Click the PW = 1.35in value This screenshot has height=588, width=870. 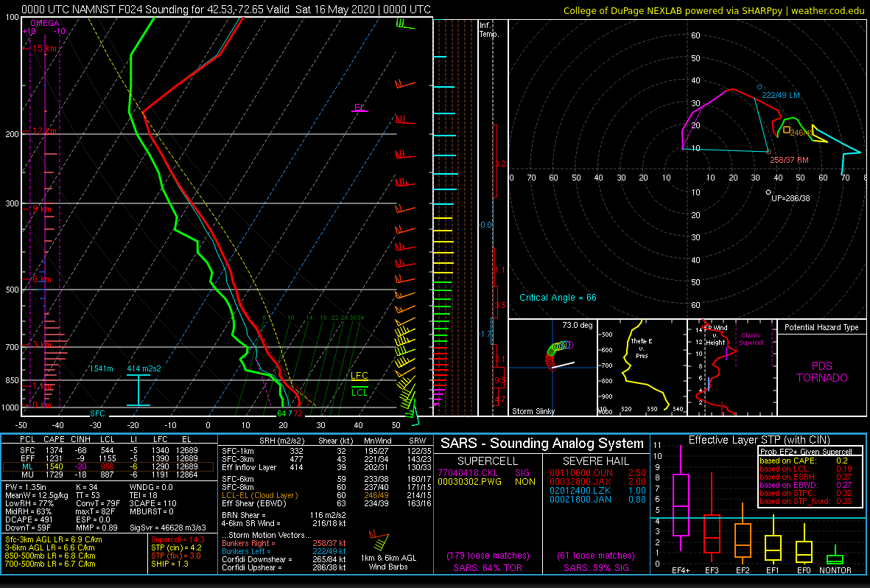point(29,488)
